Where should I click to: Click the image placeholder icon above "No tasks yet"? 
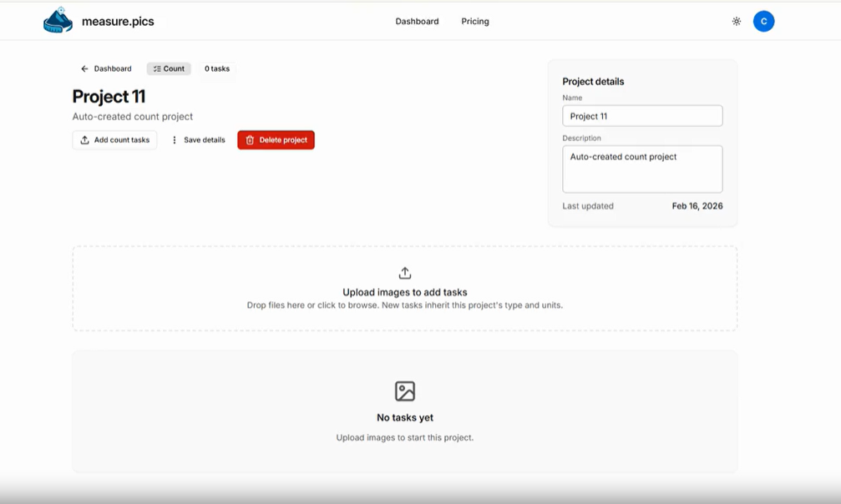click(x=405, y=391)
